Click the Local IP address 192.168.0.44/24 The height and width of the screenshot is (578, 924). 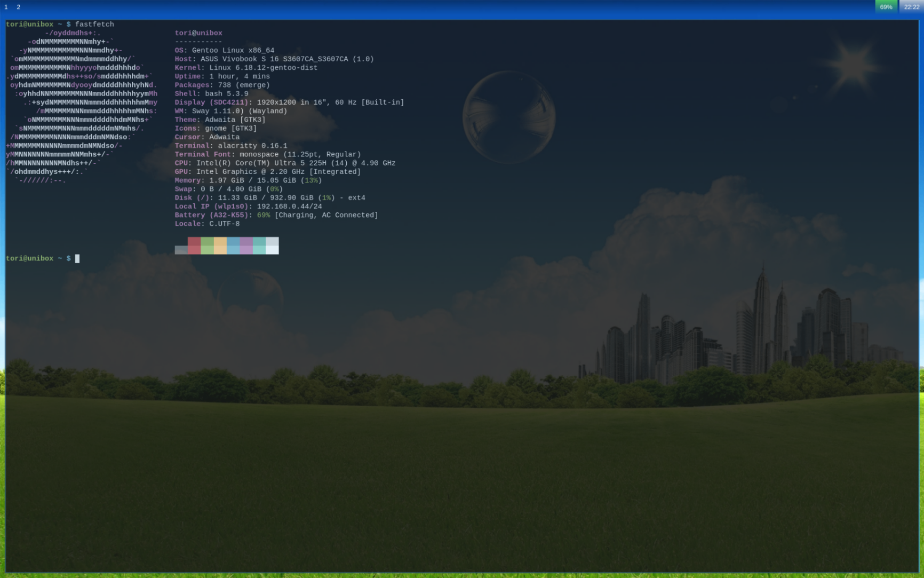(x=289, y=207)
